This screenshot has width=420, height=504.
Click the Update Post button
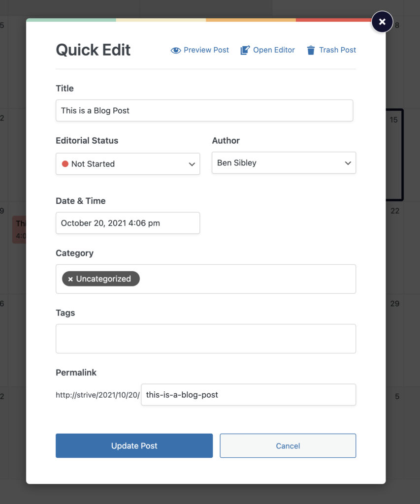pos(134,445)
